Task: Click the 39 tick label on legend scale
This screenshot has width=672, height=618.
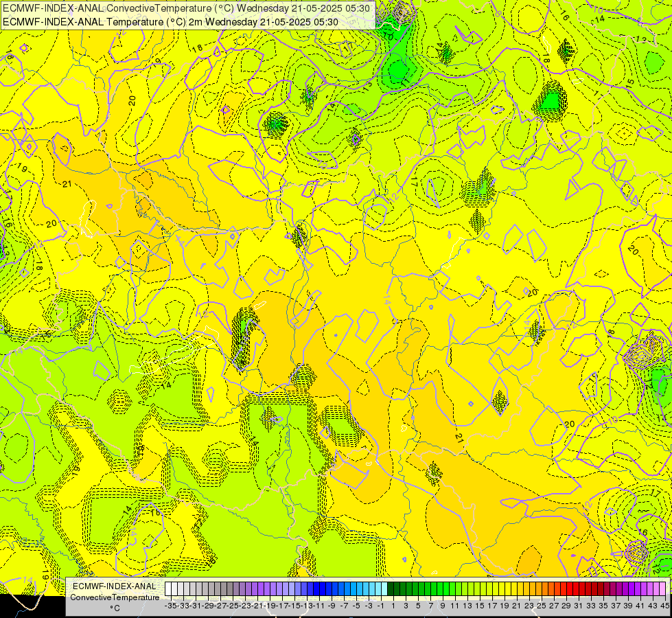Action: pos(628,606)
